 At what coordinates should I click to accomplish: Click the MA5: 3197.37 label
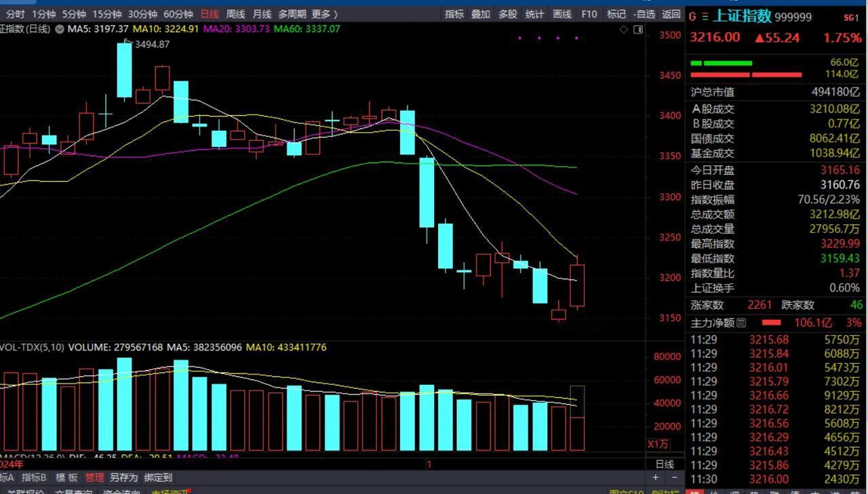[x=98, y=28]
